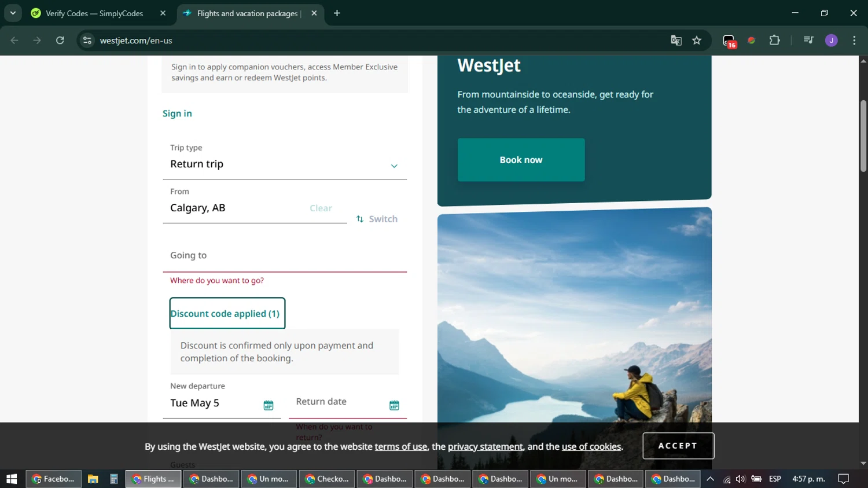The height and width of the screenshot is (488, 868).
Task: Open media controls icon in toolbar
Action: 808,41
